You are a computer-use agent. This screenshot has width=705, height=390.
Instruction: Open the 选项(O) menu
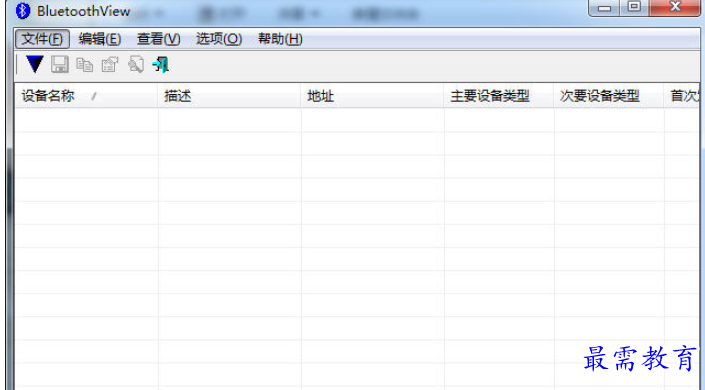[219, 39]
